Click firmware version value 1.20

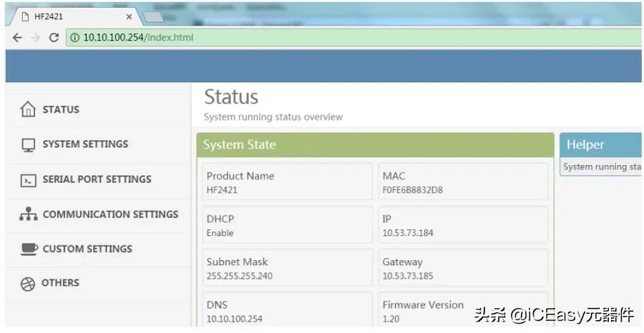click(x=391, y=319)
